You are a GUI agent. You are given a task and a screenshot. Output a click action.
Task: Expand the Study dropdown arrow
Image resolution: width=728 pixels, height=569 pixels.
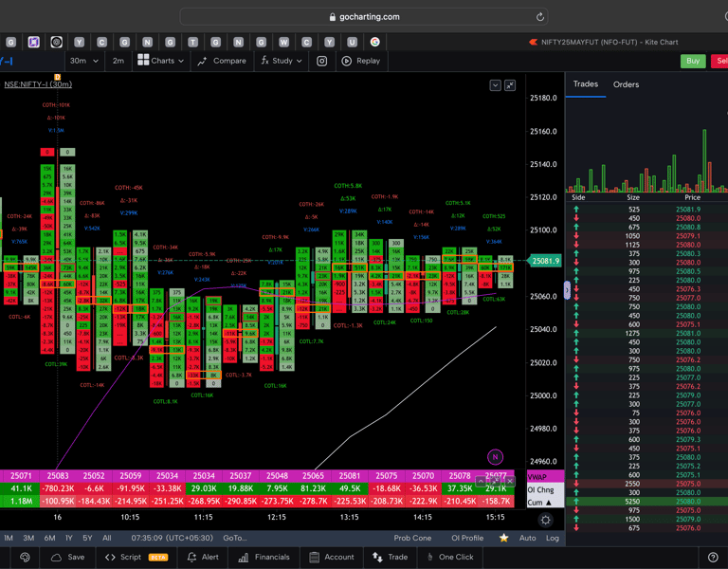tap(299, 61)
